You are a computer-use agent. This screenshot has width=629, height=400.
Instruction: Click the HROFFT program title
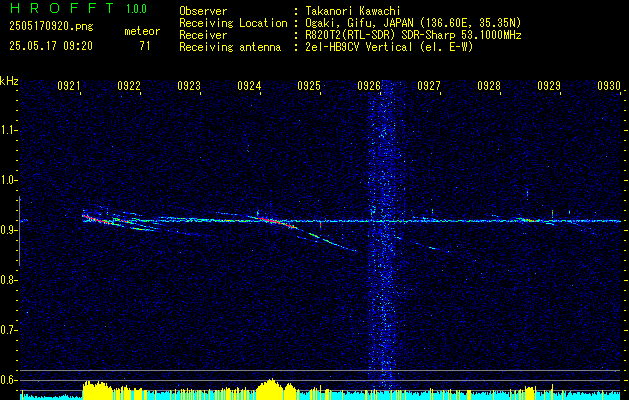pos(63,8)
